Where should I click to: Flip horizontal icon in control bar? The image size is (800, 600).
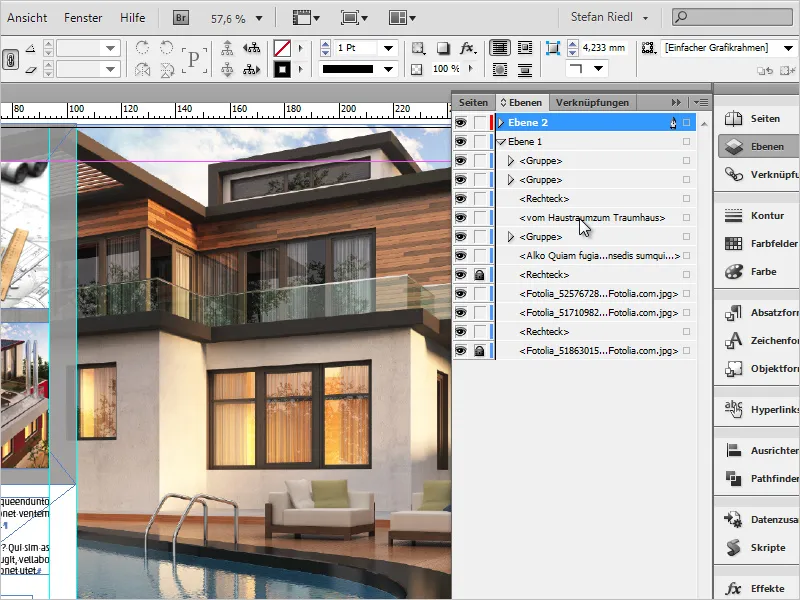click(x=142, y=69)
